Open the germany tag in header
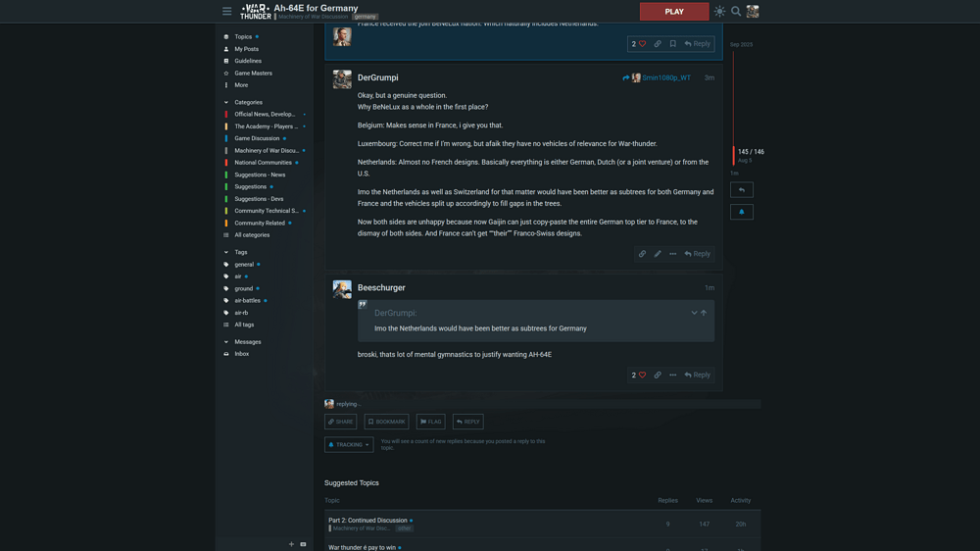Image resolution: width=980 pixels, height=551 pixels. point(365,17)
